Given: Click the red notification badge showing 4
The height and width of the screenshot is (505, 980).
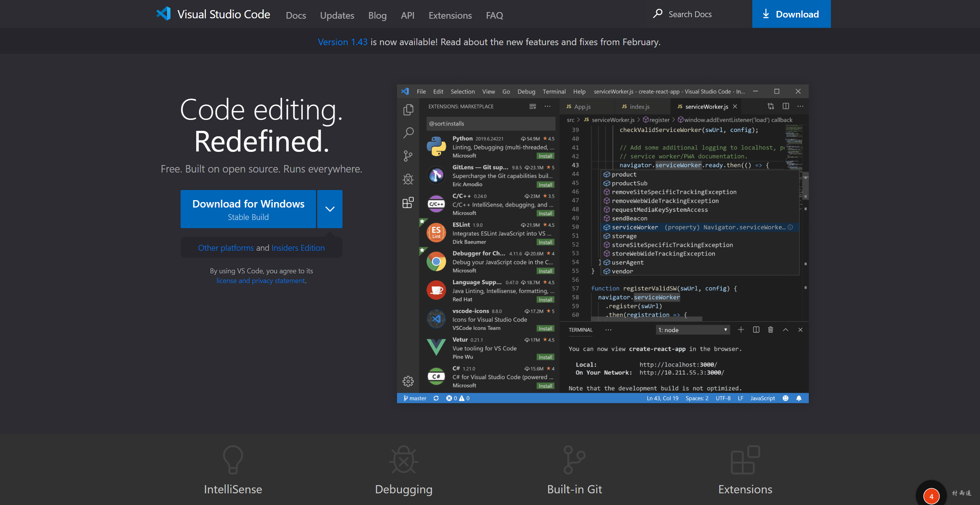Looking at the screenshot, I should coord(931,496).
